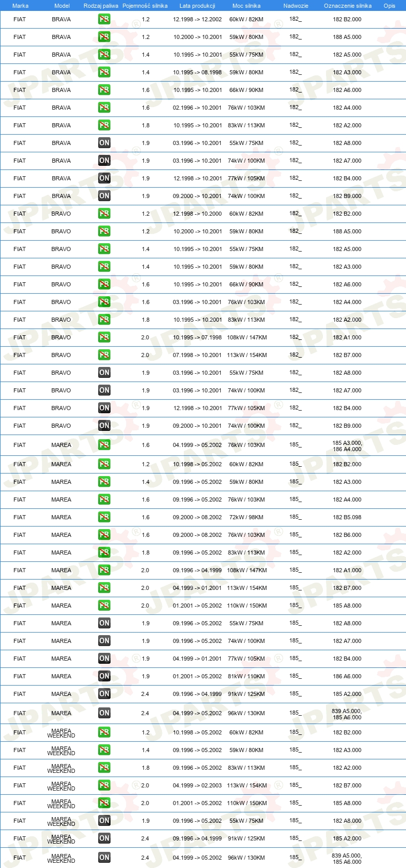Click petrol icon in BRAVO 182 B2.000 row
Image resolution: width=406 pixels, height=868 pixels.
tap(104, 214)
